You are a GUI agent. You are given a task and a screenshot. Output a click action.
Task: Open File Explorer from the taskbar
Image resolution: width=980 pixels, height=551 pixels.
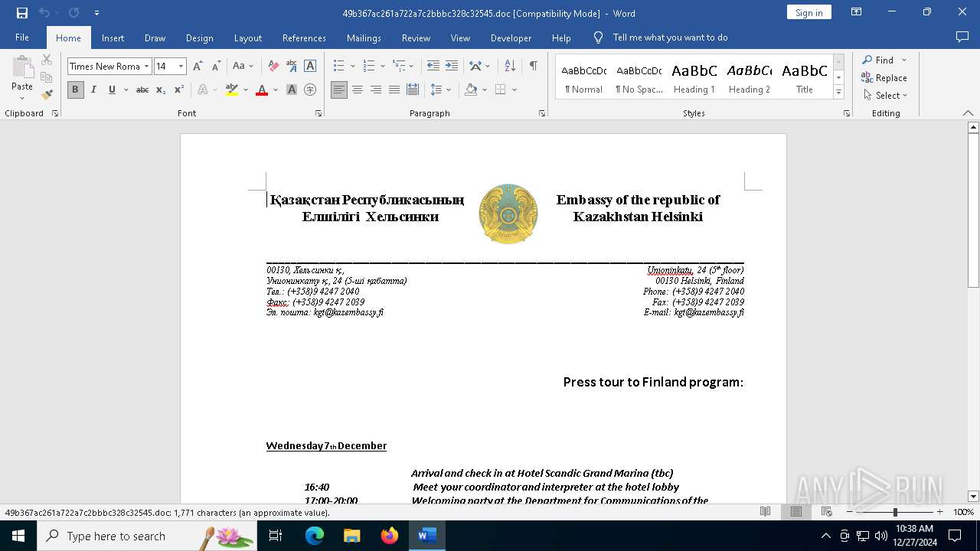pos(352,536)
